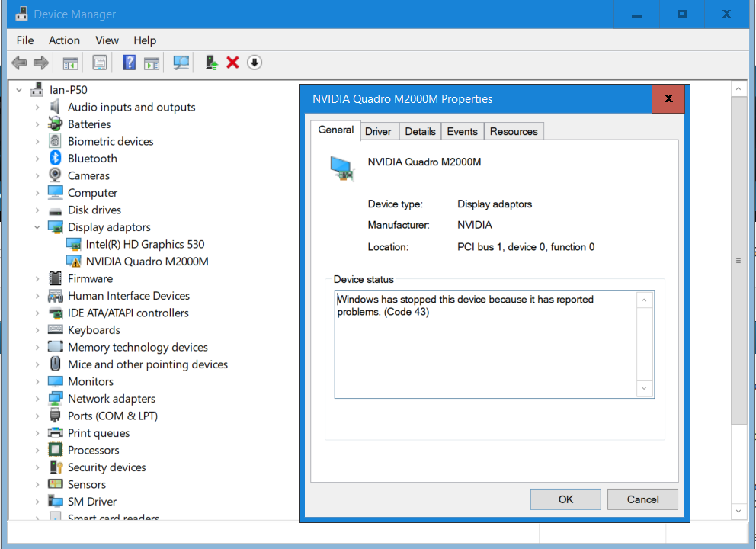This screenshot has height=549, width=756.
Task: Click the 'PCI bus 1, device 0, function 0' text
Action: (x=526, y=247)
